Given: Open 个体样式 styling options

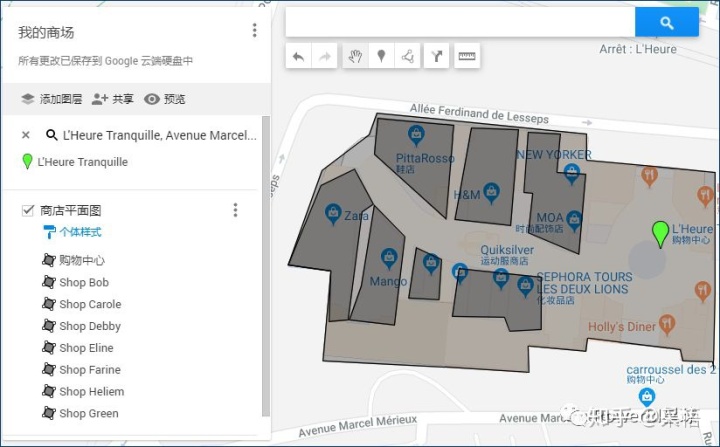Looking at the screenshot, I should (80, 232).
